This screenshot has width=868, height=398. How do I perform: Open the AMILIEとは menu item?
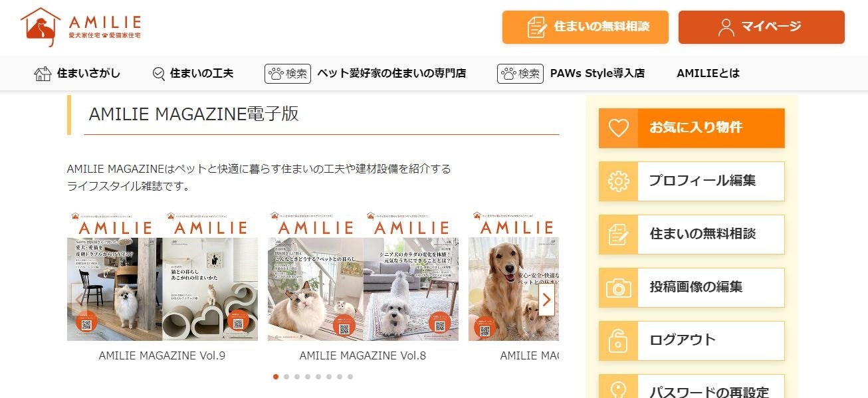pos(708,73)
